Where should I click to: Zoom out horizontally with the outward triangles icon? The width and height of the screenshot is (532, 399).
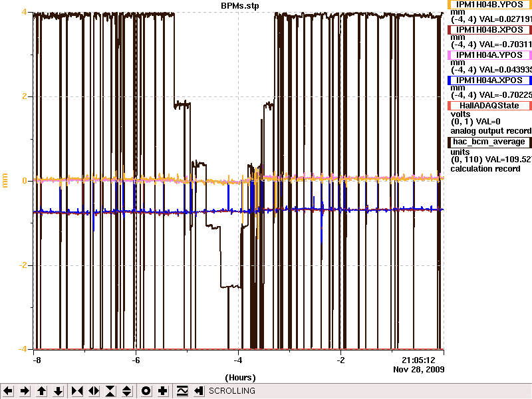point(94,391)
